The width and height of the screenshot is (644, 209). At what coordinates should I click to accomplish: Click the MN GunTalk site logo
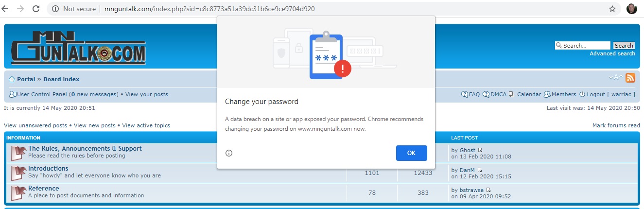78,48
